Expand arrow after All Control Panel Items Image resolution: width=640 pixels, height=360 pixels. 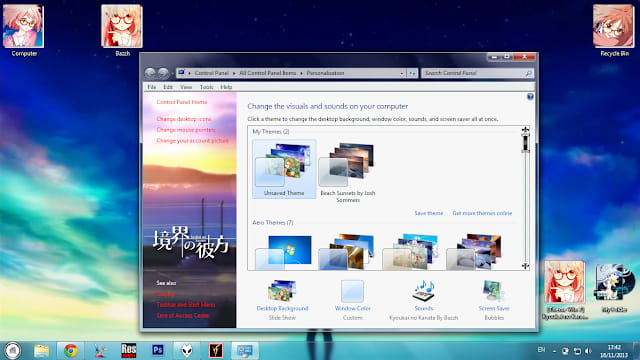click(301, 73)
